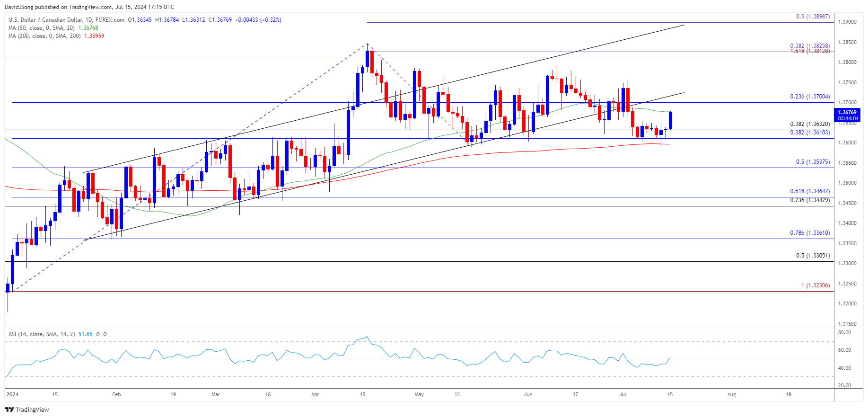The image size is (868, 418).
Task: Click the RSI (14, close, SMA, 14, 2) label
Action: (42, 334)
